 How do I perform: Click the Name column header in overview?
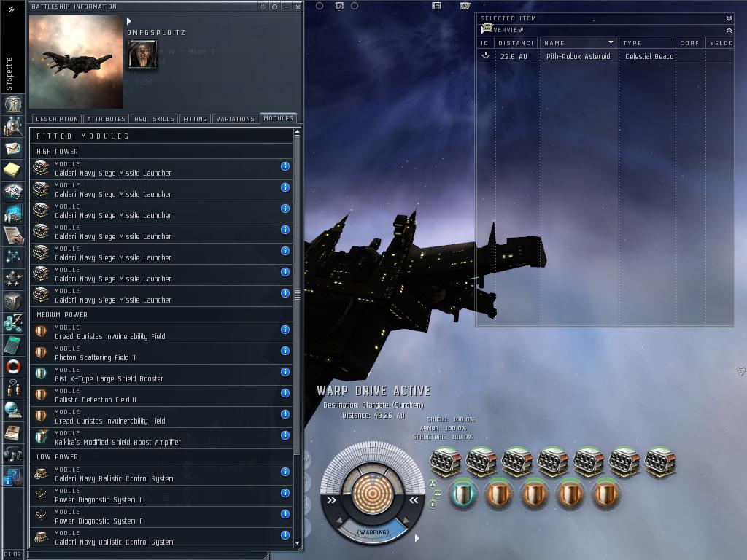pyautogui.click(x=578, y=43)
